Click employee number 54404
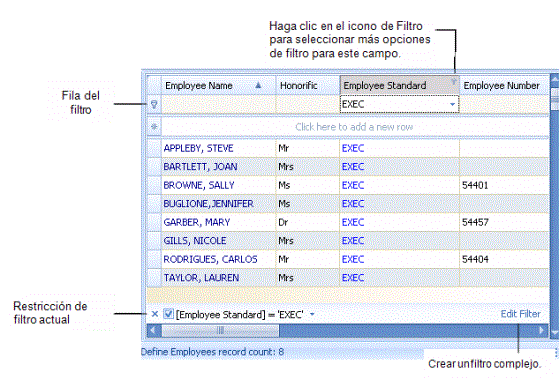 pyautogui.click(x=475, y=259)
